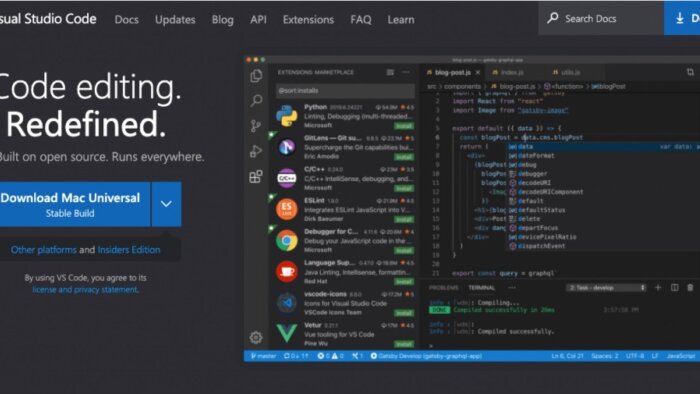Open the Extensions icon in activity bar
The height and width of the screenshot is (394, 700).
click(256, 177)
